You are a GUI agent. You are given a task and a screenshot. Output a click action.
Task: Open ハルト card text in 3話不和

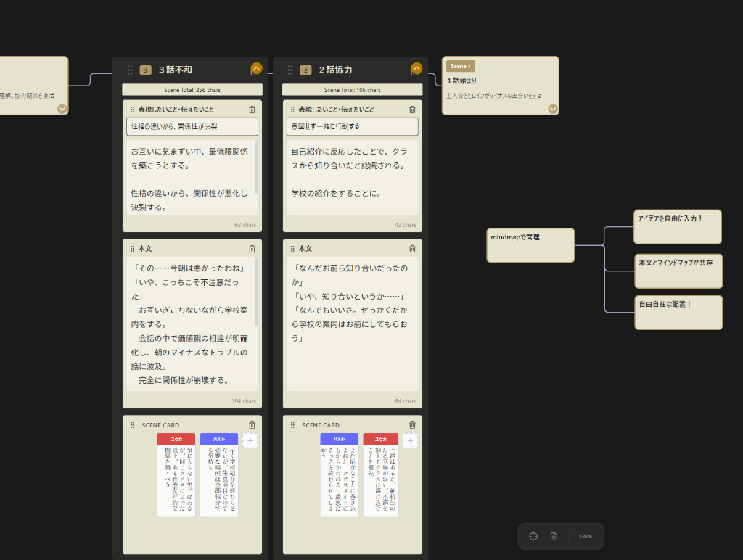(x=219, y=481)
